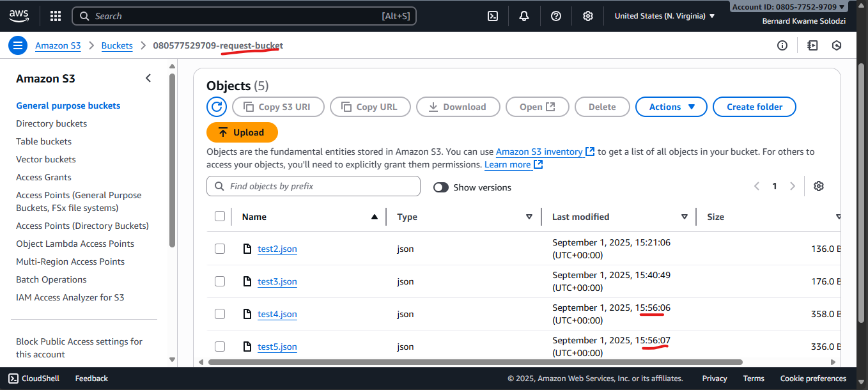The height and width of the screenshot is (390, 868).
Task: Expand the Actions dropdown
Action: (671, 107)
